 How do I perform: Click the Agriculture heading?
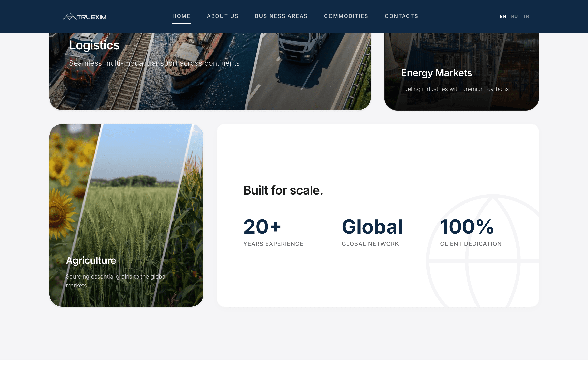[x=91, y=260]
